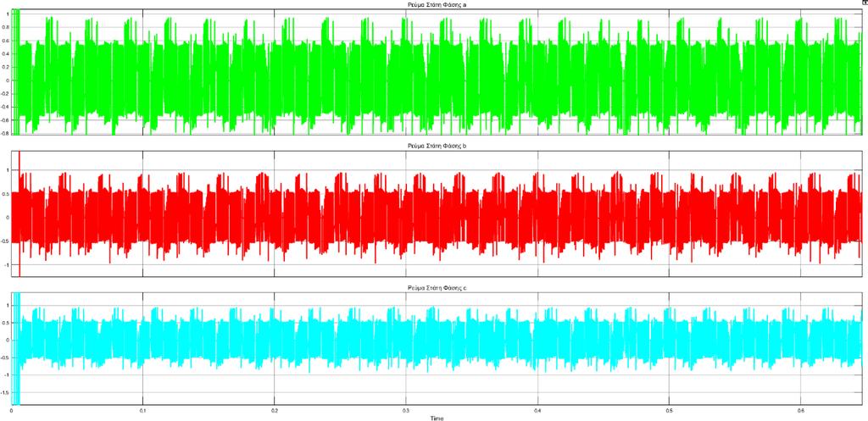Click the -0.6 y-axis tick of the green plot
Viewport: 868px width, 421px height.
(5, 120)
